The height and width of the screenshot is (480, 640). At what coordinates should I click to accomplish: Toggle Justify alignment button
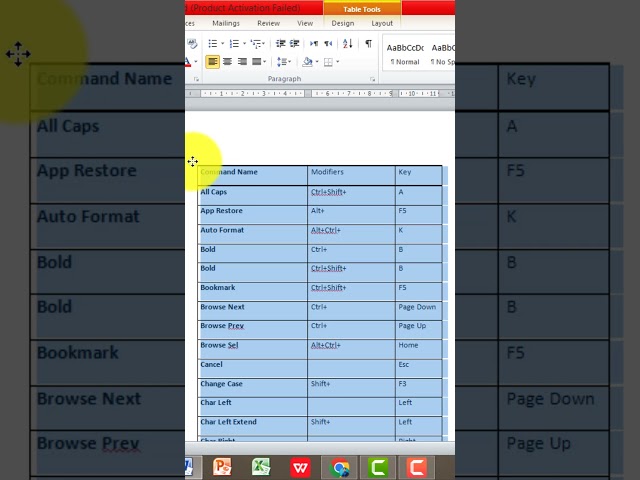pos(256,62)
